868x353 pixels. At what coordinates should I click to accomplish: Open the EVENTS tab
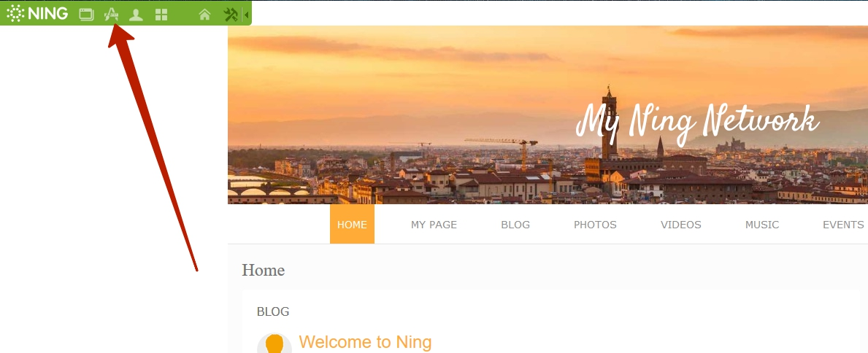point(843,225)
